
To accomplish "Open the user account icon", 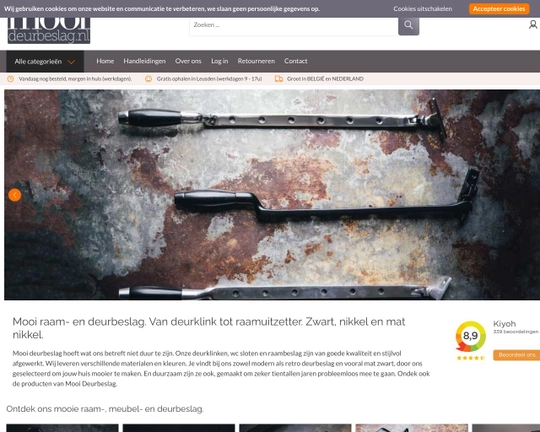I will [533, 25].
